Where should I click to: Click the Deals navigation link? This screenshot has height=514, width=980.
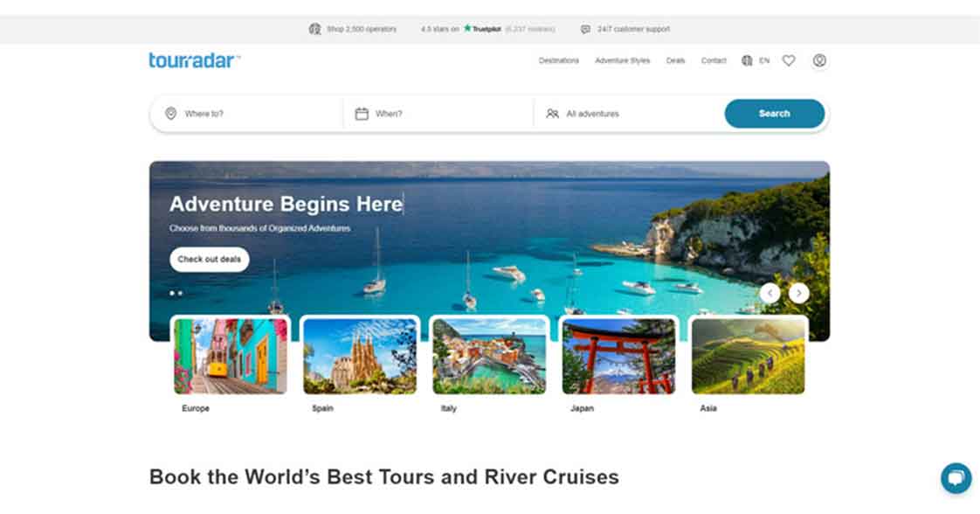676,60
